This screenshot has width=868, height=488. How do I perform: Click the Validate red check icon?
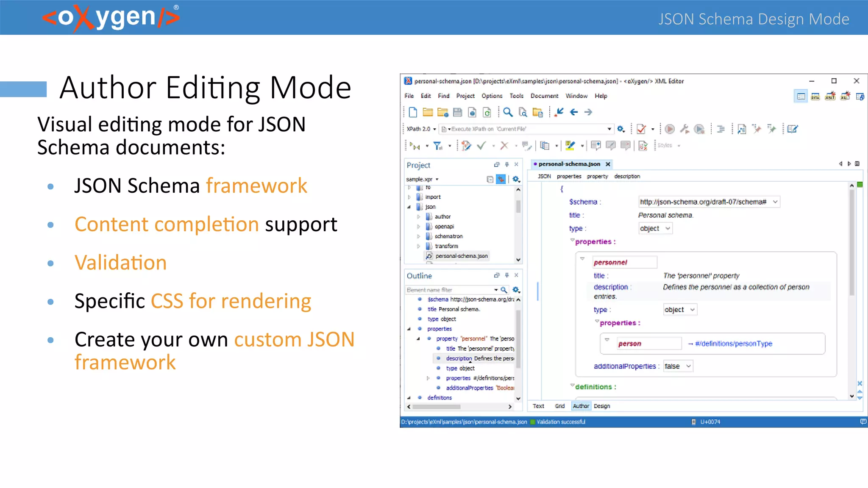[641, 129]
